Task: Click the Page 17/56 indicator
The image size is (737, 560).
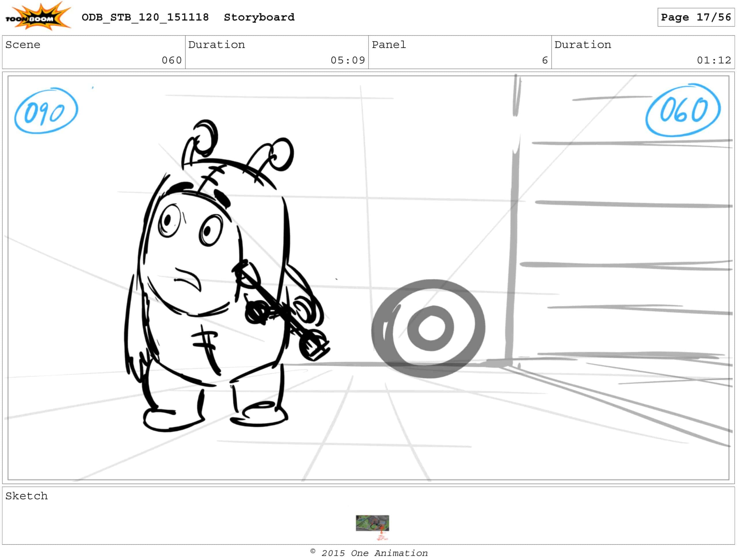Action: pyautogui.click(x=696, y=17)
